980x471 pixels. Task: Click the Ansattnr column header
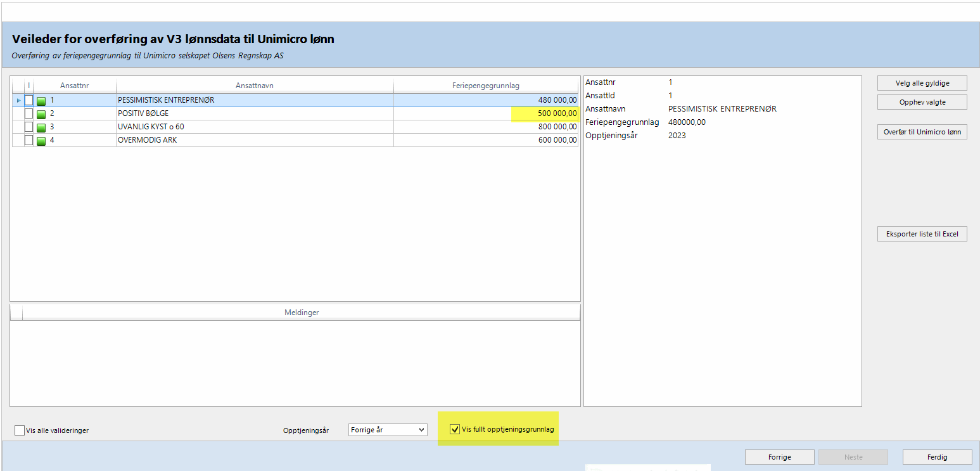[74, 86]
